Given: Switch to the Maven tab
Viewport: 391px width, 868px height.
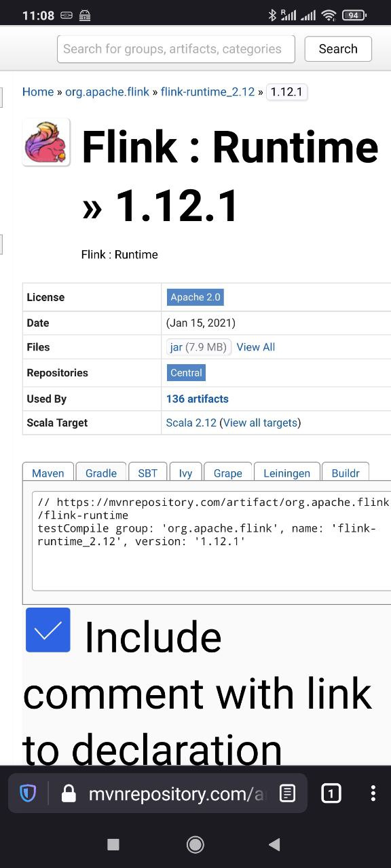Looking at the screenshot, I should [x=48, y=473].
